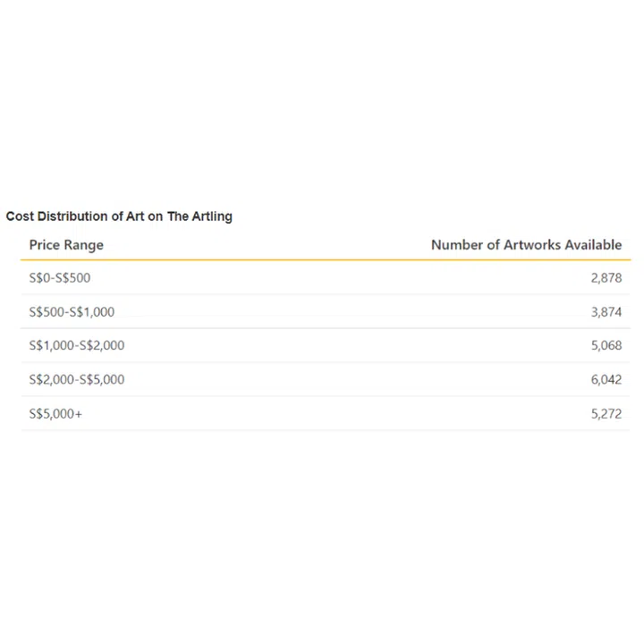Click the 5,068 artworks count value
The height and width of the screenshot is (644, 644).
coord(606,345)
